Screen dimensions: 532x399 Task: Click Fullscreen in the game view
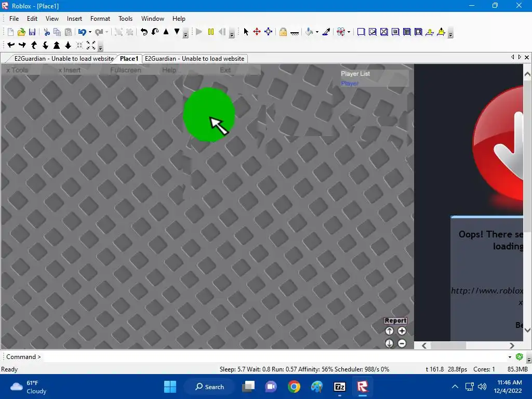pyautogui.click(x=126, y=70)
